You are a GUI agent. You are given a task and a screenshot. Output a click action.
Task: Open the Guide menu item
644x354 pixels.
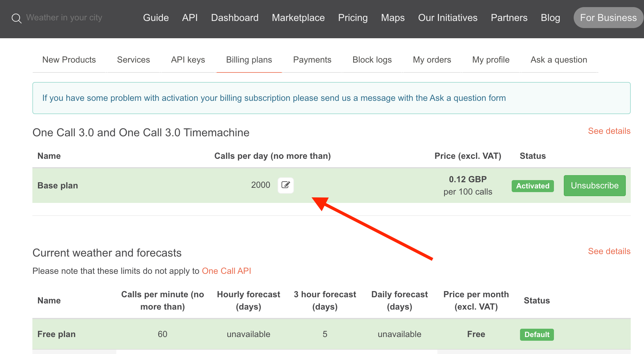(156, 18)
